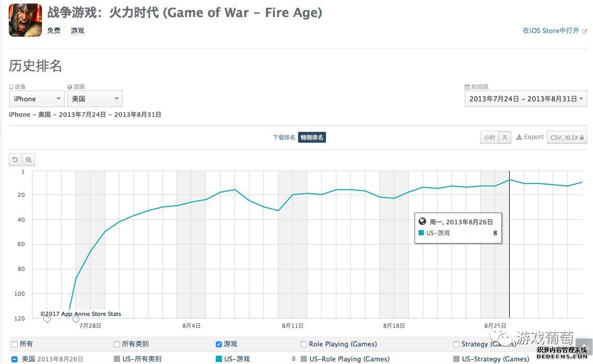Click the Game of War app icon
The height and width of the screenshot is (364, 593).
(25, 20)
